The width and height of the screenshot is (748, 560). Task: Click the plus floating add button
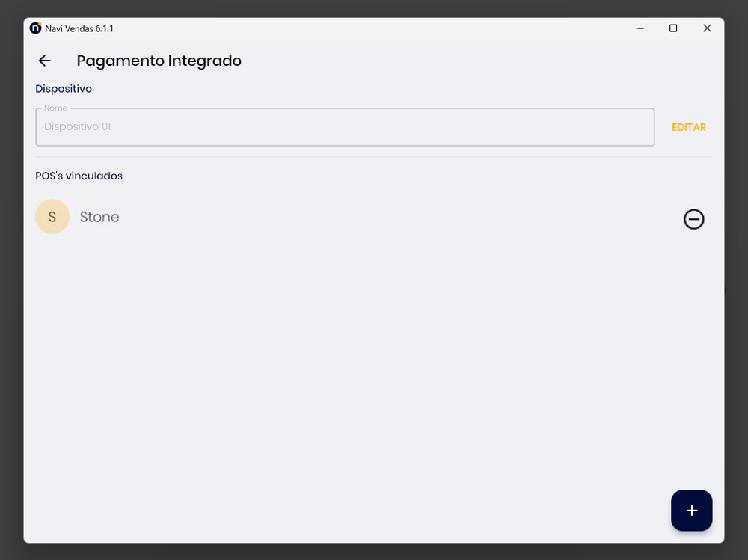[x=691, y=511]
